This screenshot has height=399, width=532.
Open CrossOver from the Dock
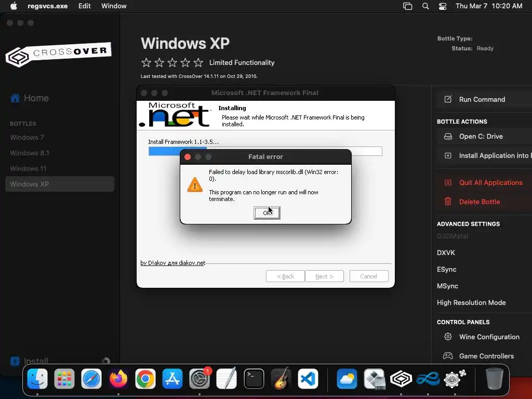click(x=401, y=379)
